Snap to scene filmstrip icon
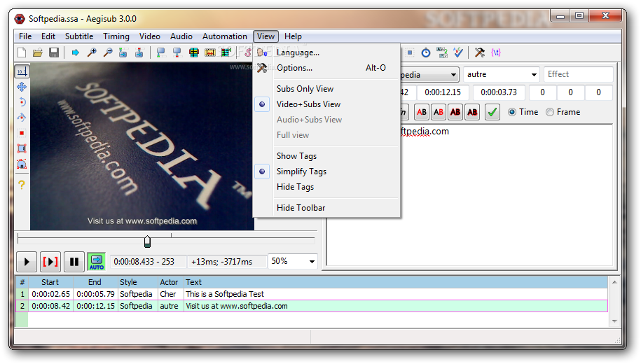This screenshot has width=641, height=364. tap(210, 52)
